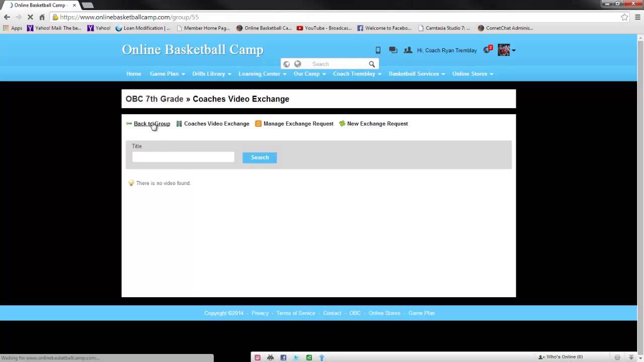Viewport: 644px width, 362px height.
Task: Open the friends icon in the header
Action: (x=408, y=50)
